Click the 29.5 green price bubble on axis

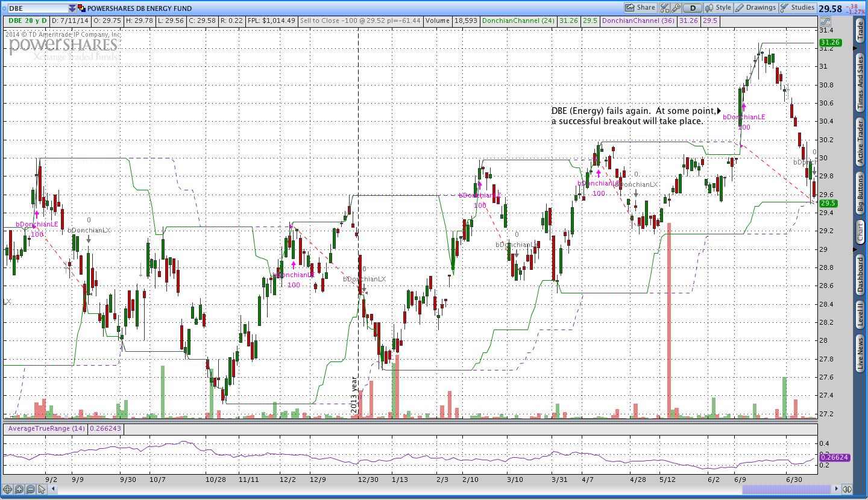point(828,204)
